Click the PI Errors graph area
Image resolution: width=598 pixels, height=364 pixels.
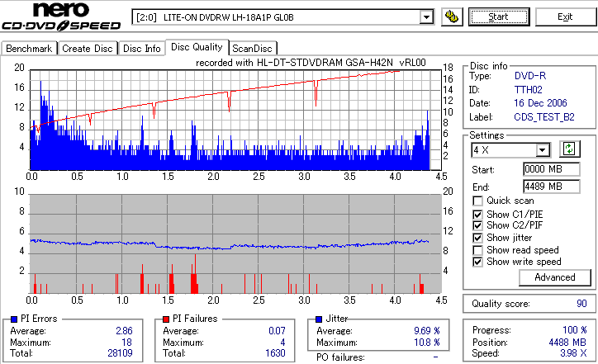[235, 120]
